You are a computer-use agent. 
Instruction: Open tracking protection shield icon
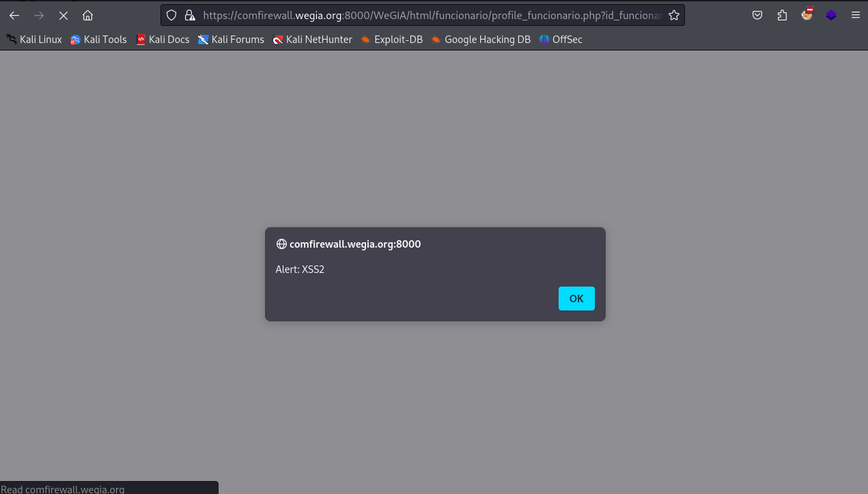coord(172,15)
